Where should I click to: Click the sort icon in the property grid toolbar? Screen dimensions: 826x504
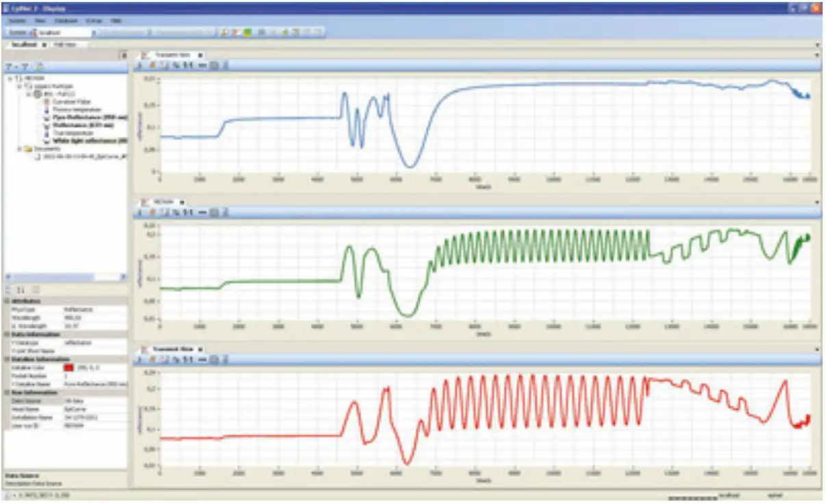[21, 290]
